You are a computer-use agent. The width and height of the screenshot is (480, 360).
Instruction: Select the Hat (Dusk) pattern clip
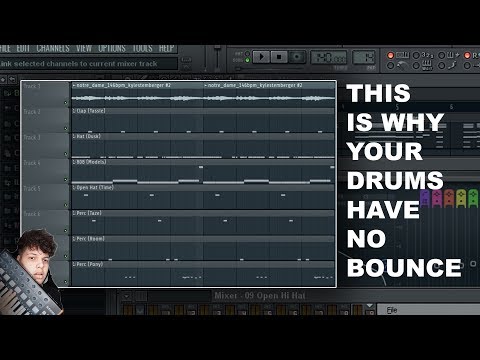point(203,146)
